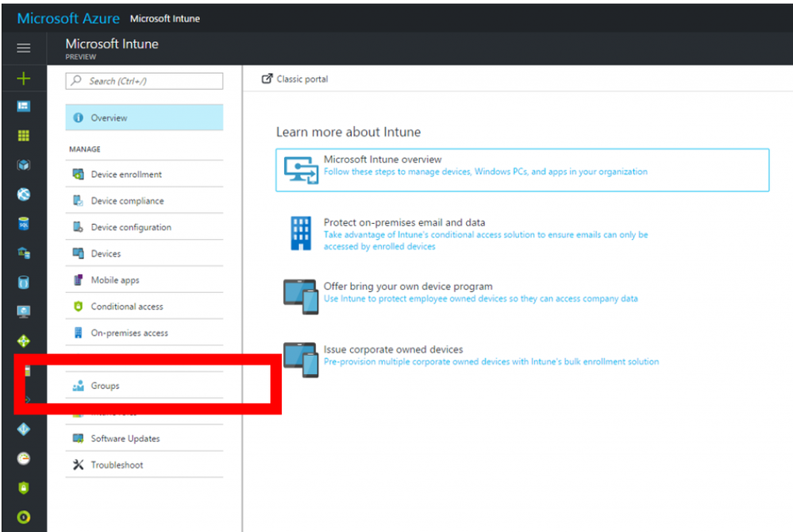This screenshot has width=793, height=532.
Task: Open App Services globe icon
Action: 23,195
